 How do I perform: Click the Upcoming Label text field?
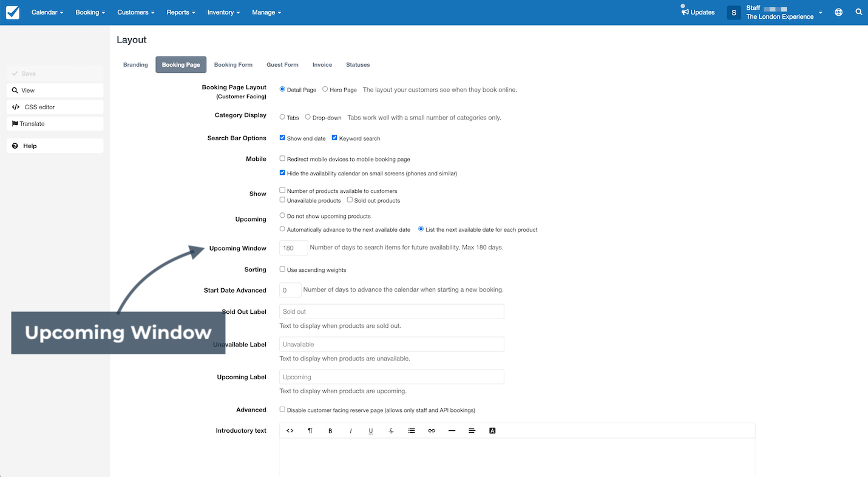[x=392, y=377]
